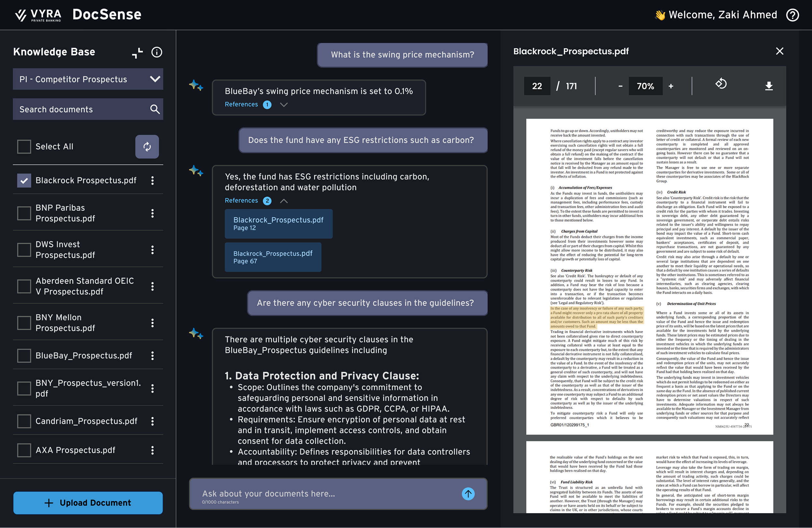
Task: Expand references under BlueBay swing price answer
Action: click(x=284, y=105)
